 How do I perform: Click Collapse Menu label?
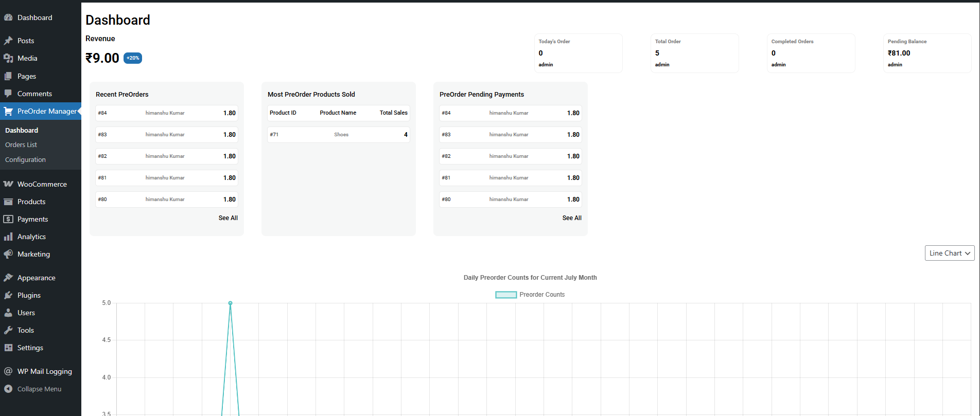[x=39, y=389]
